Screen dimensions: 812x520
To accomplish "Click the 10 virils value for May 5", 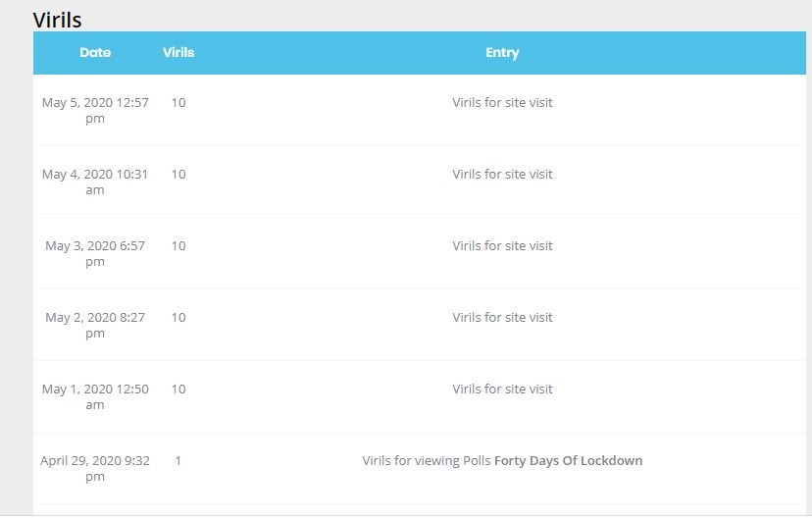I will 178,103.
